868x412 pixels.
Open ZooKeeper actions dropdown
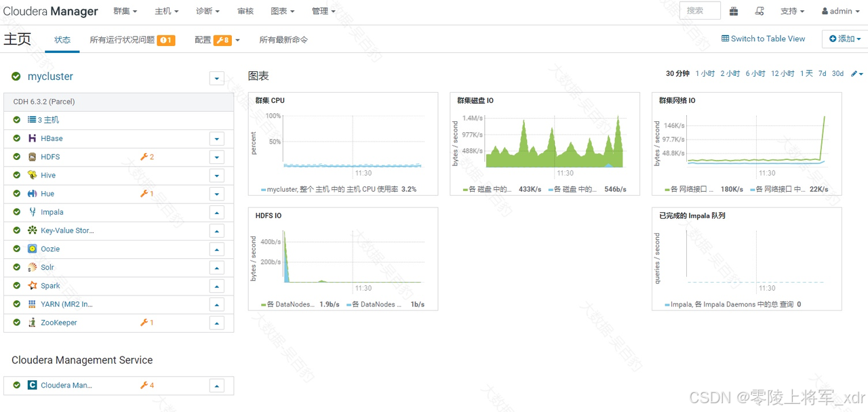click(x=217, y=323)
